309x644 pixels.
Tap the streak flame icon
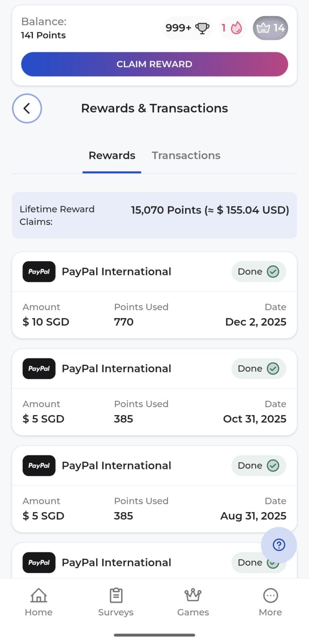tap(232, 28)
